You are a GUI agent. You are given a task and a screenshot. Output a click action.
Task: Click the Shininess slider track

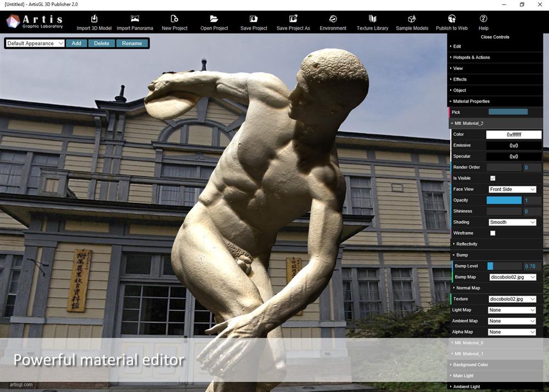(x=504, y=211)
